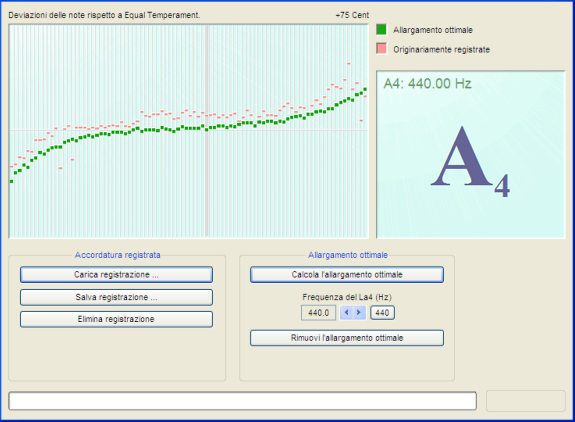575x422 pixels.
Task: Select the green Allargamento ottimale legend square
Action: pos(381,30)
